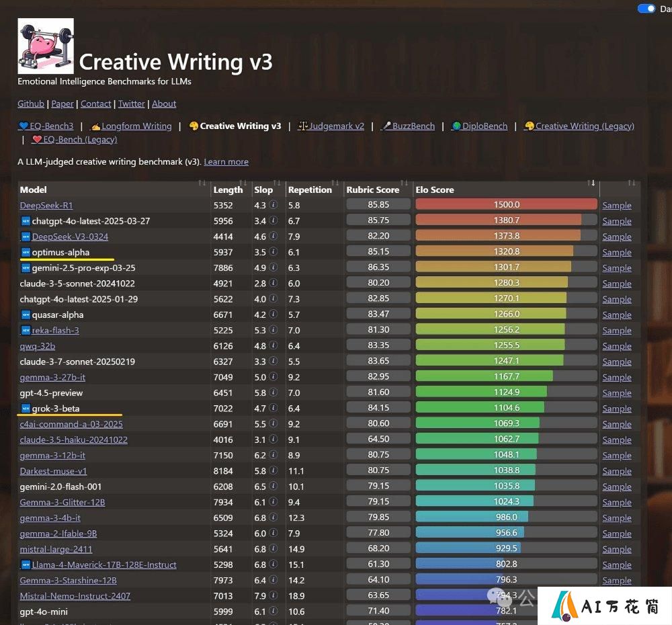
Task: Click slop info icon for Darkest-muse-v1
Action: (x=274, y=470)
